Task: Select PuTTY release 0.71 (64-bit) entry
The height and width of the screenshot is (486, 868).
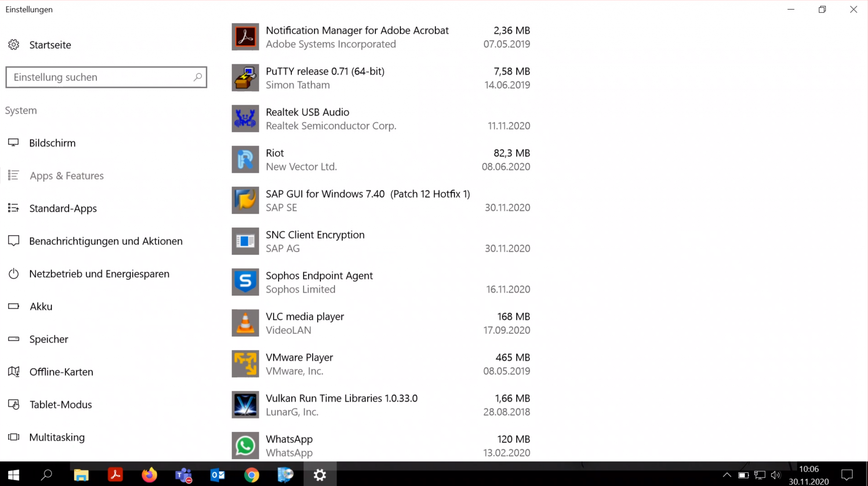Action: 381,78
